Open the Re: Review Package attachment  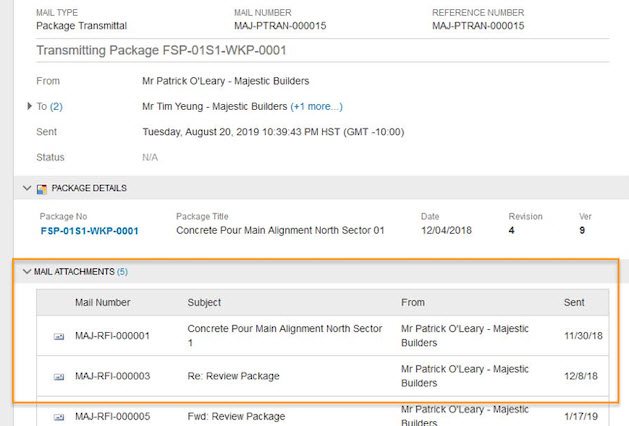coord(233,376)
